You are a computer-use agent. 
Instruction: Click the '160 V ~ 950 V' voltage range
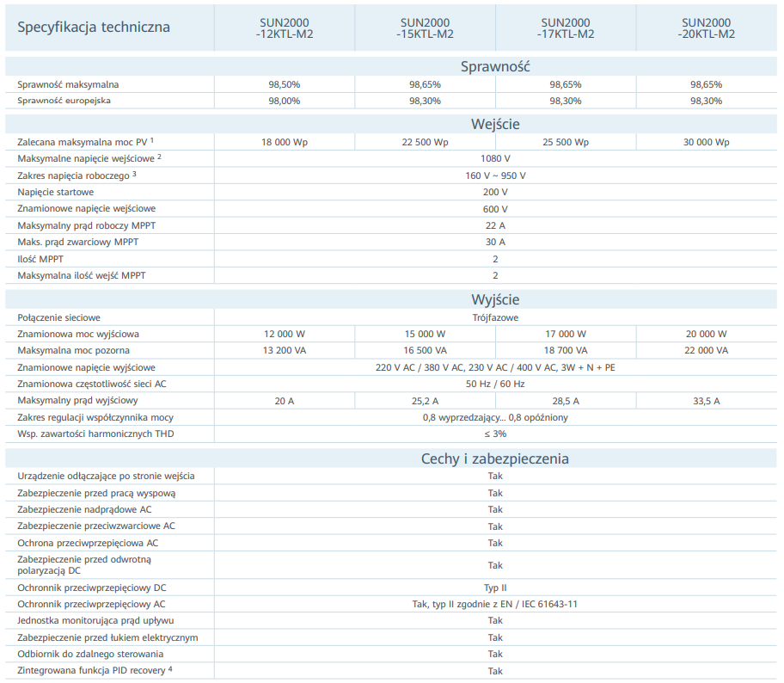495,175
